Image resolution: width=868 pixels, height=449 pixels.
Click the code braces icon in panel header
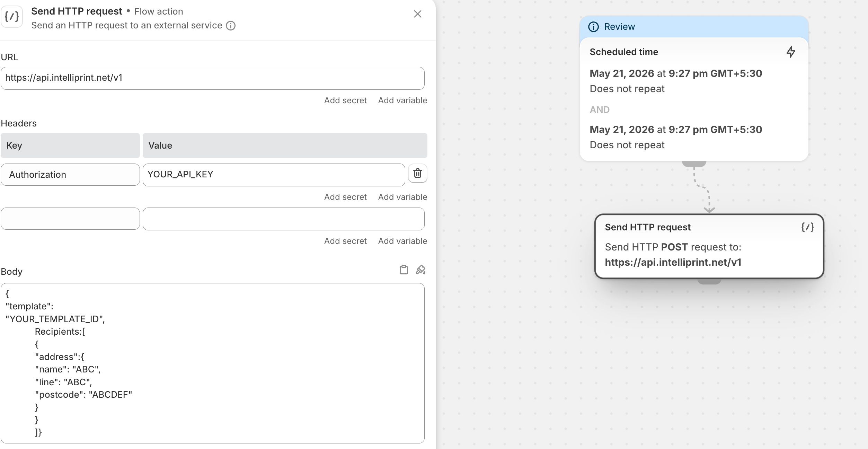click(12, 16)
